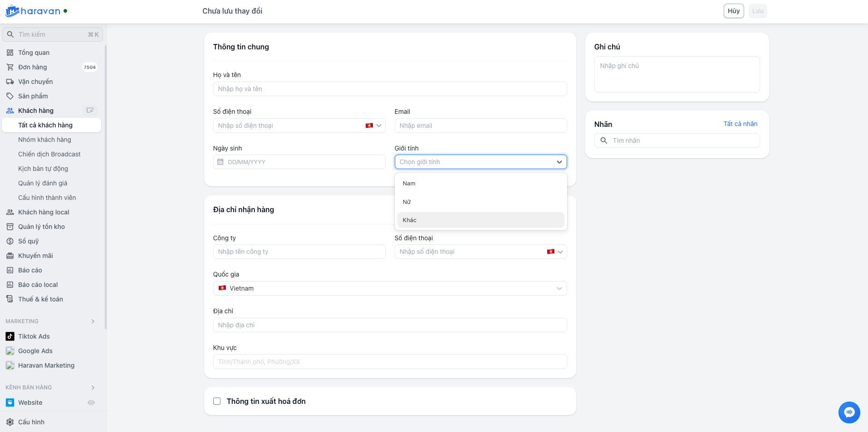
Task: Click the Tìm nhãn search field
Action: pos(677,141)
